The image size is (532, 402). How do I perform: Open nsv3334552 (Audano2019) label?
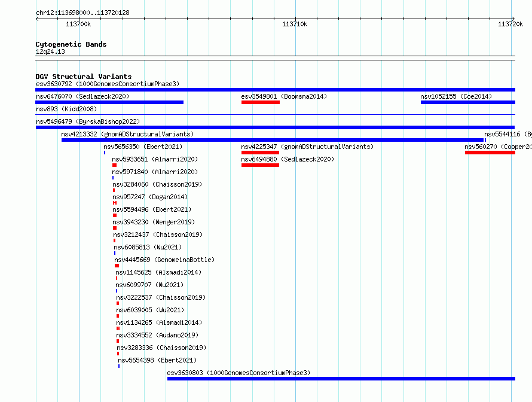pyautogui.click(x=157, y=335)
